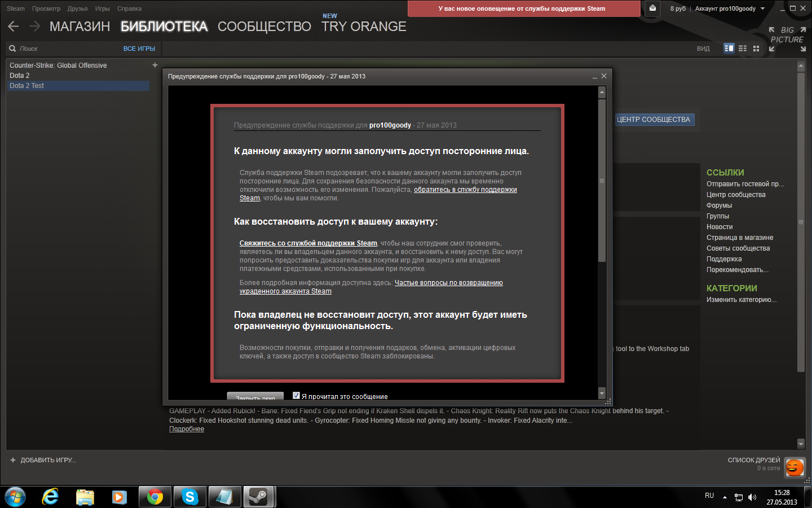Open the Друзья menu

point(78,8)
